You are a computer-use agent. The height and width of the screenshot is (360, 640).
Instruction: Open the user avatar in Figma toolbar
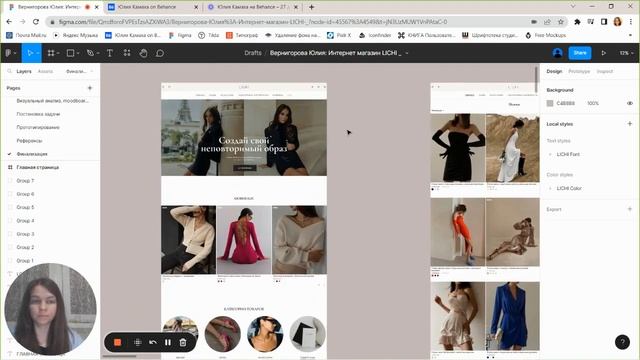pyautogui.click(x=558, y=53)
